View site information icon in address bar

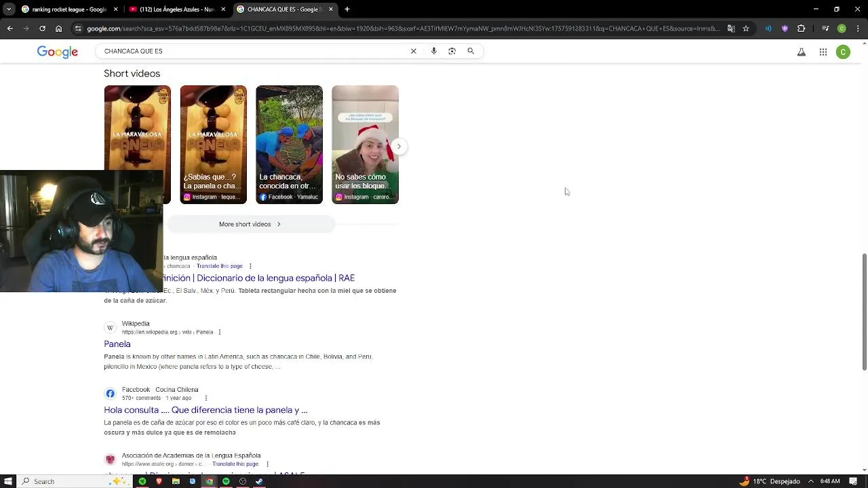(x=79, y=28)
